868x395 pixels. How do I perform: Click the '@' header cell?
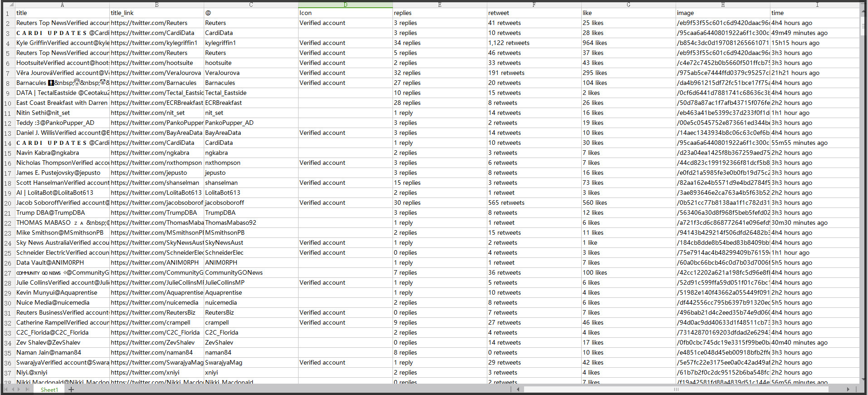pos(251,13)
